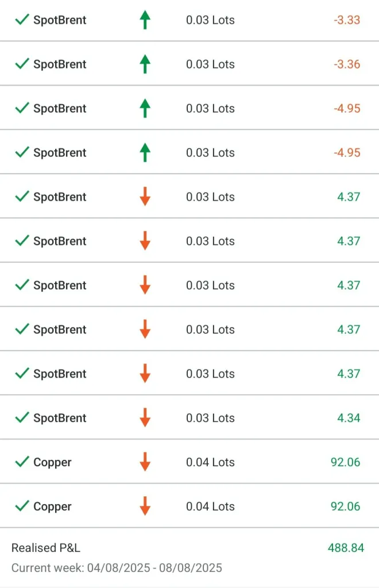
Task: Open the Copper name in the last trade row
Action: 52,506
